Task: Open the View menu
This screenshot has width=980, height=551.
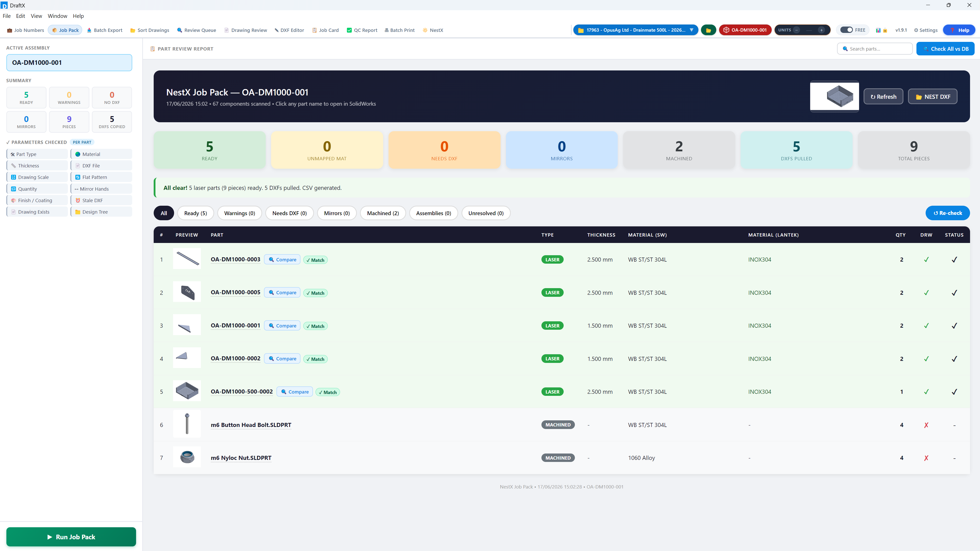Action: pos(36,16)
